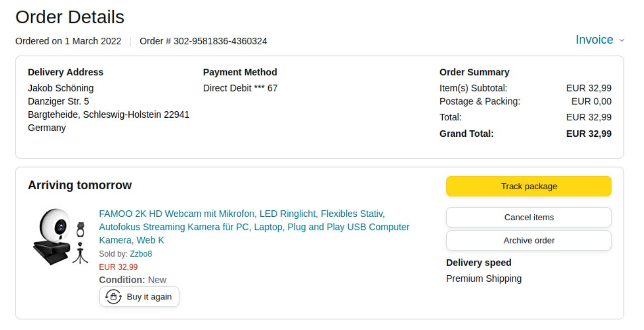Click the Order Details page heading

click(69, 17)
